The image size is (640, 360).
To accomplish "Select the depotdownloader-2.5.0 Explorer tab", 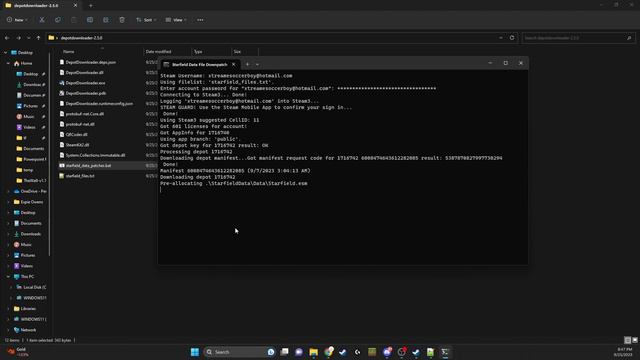I will click(x=40, y=6).
